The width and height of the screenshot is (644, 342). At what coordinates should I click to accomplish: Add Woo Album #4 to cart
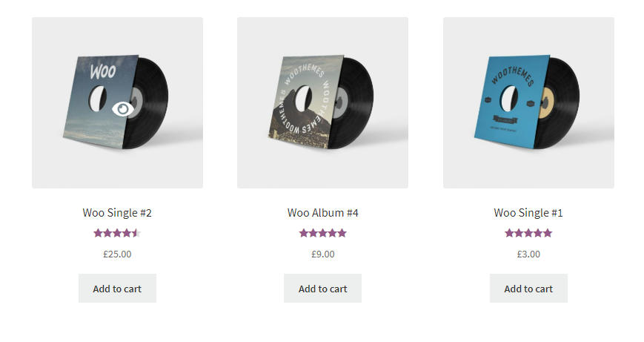[x=322, y=289]
